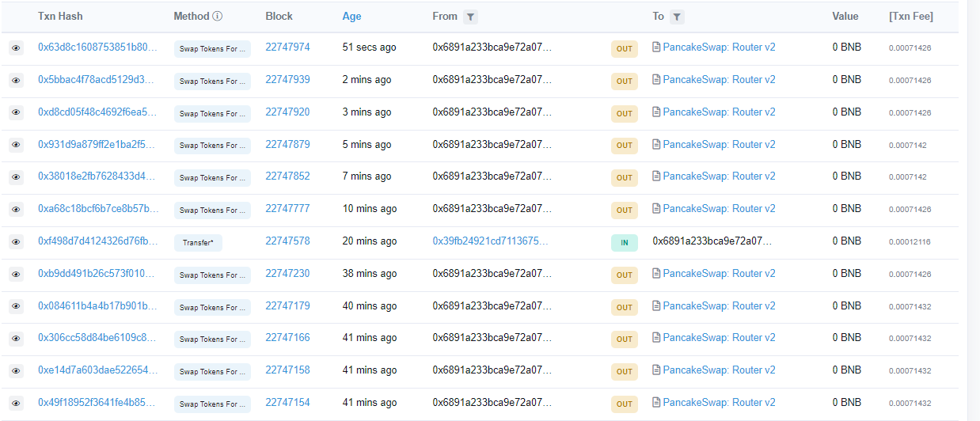Click the green IN direction badge
Image resolution: width=980 pixels, height=421 pixels.
click(624, 243)
